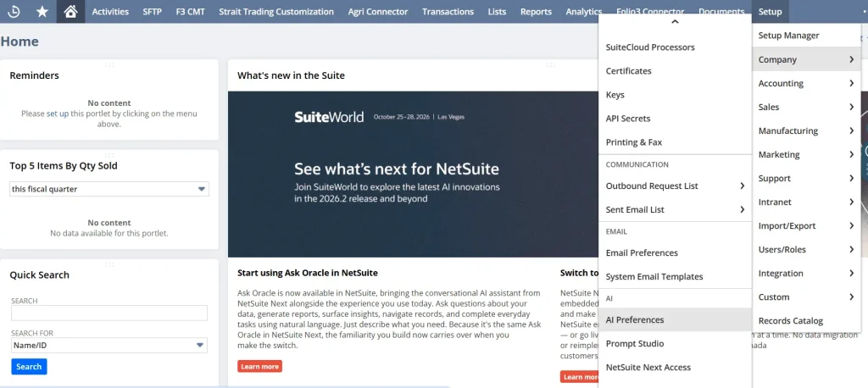Click the Reminders portlet title
868x388 pixels.
[34, 75]
